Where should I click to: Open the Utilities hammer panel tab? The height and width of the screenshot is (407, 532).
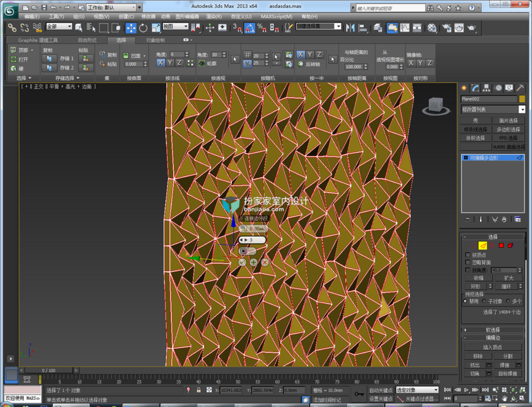click(x=520, y=88)
